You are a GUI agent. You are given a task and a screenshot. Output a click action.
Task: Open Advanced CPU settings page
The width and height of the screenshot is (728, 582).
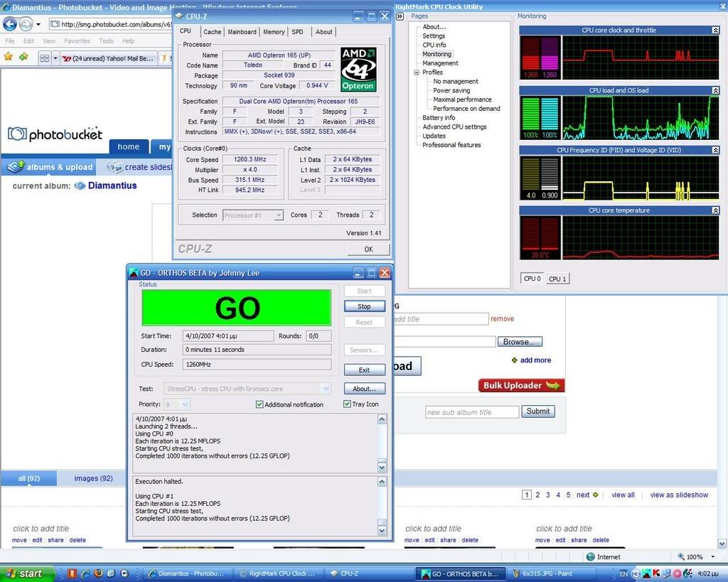[454, 126]
